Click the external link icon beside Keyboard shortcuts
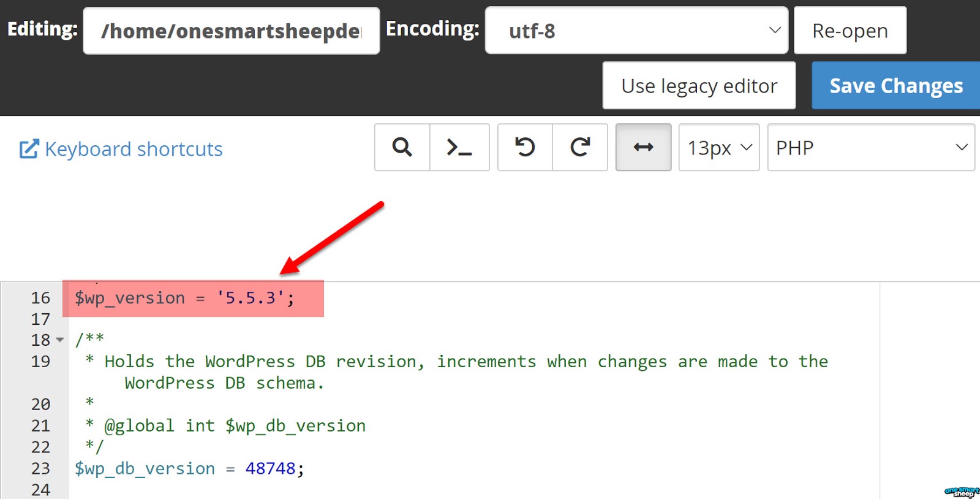This screenshot has height=499, width=980. click(29, 149)
